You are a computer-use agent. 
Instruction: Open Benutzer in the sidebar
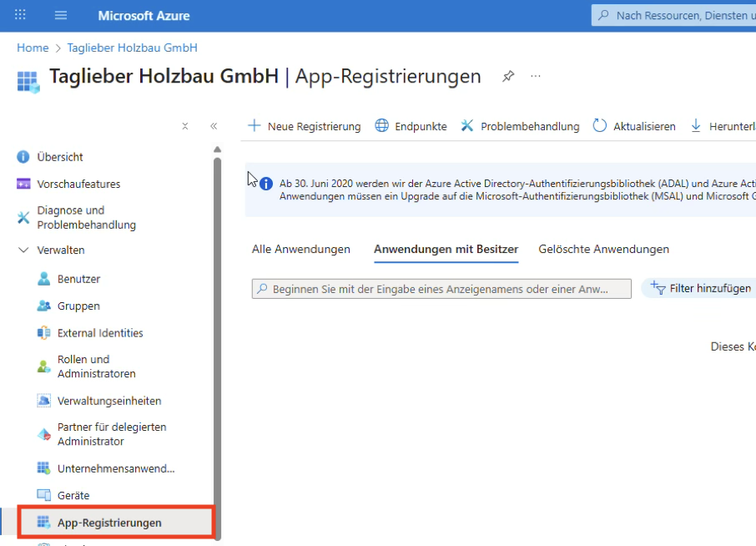coord(78,279)
